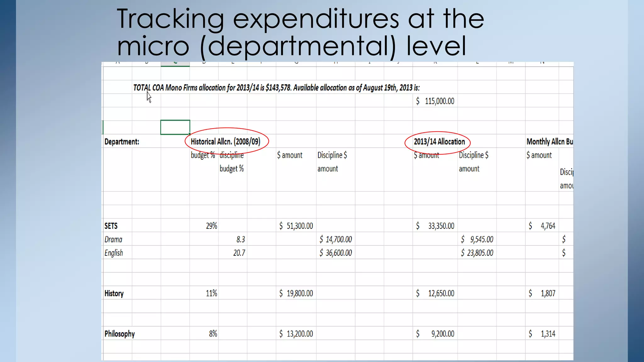This screenshot has height=362, width=644.
Task: Select the 'SETS' department row label
Action: 111,226
